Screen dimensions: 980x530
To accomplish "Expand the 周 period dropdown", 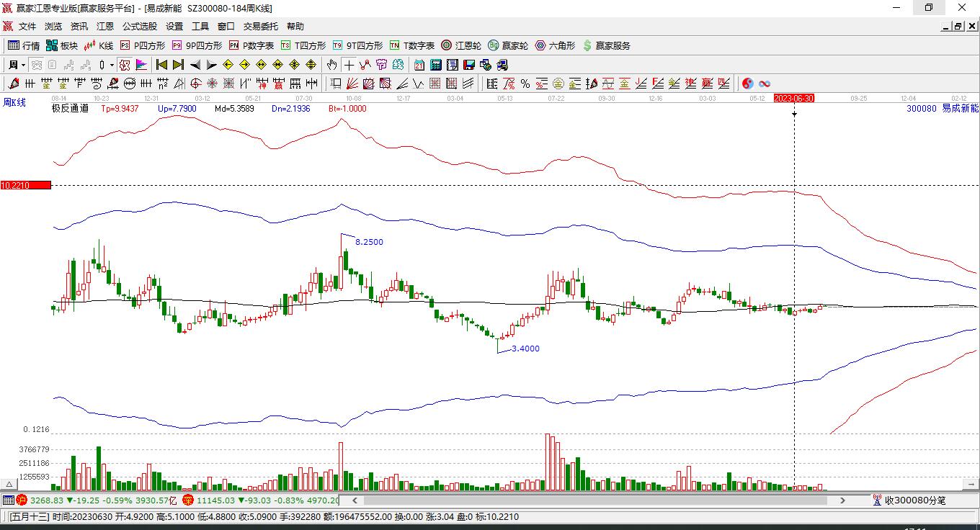I will (23, 65).
